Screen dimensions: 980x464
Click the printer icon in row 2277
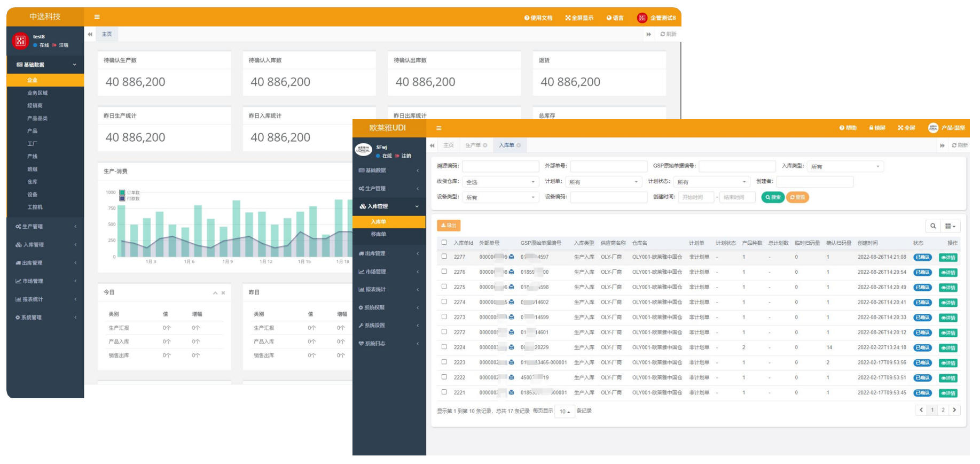(x=512, y=257)
